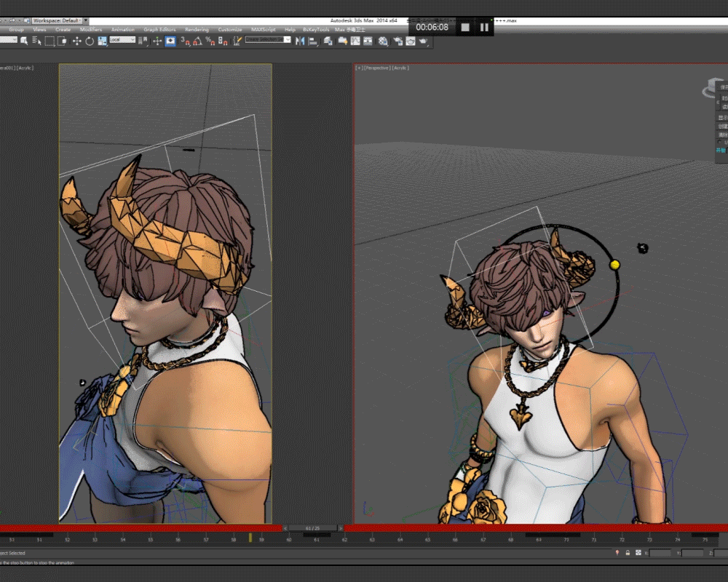Open the Customize menu
The height and width of the screenshot is (582, 728).
[x=230, y=30]
